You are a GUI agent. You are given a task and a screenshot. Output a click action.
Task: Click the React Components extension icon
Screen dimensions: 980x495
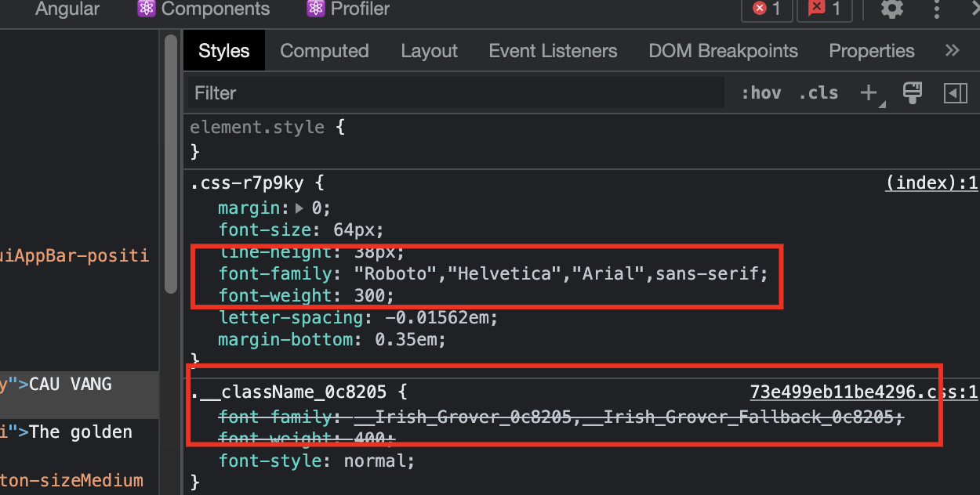[x=146, y=10]
